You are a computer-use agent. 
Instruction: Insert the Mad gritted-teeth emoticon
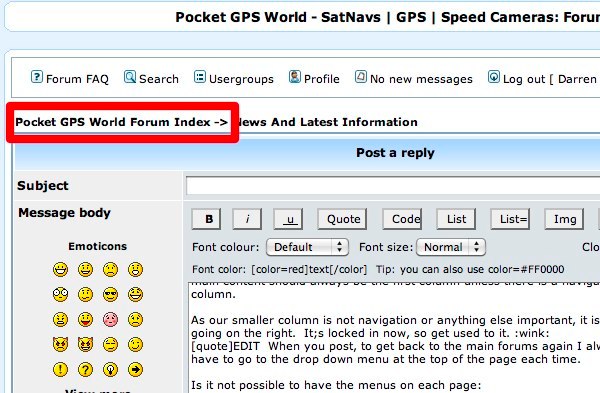(60, 320)
